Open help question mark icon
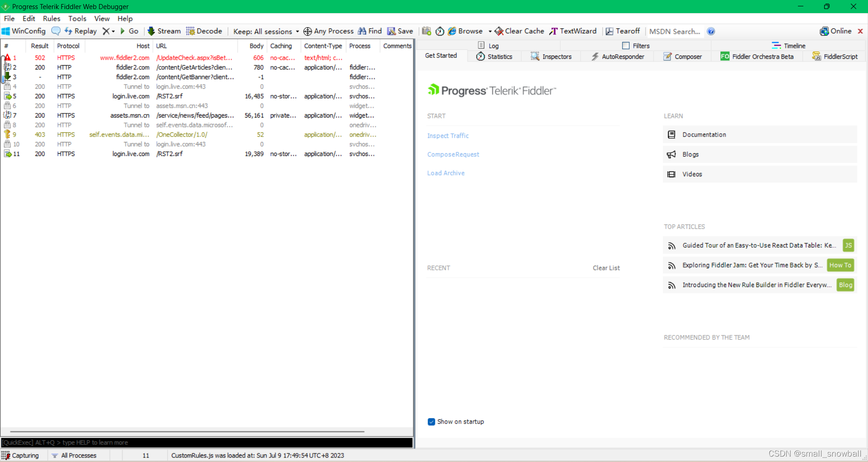The height and width of the screenshot is (462, 868). pyautogui.click(x=711, y=31)
